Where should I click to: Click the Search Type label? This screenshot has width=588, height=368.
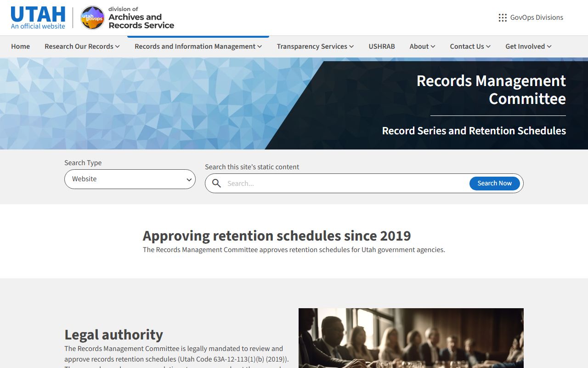(83, 163)
